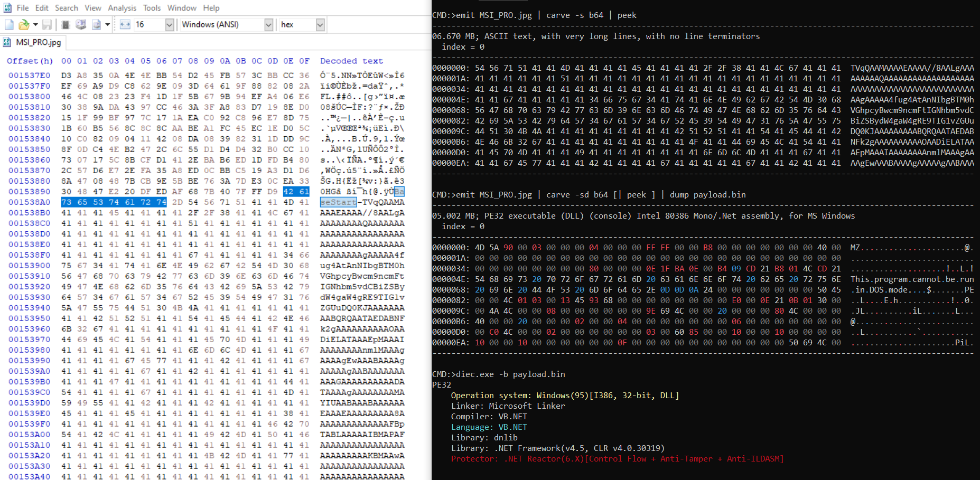Click offset row 001537E0
Viewport: 980px width, 480px height.
29,76
